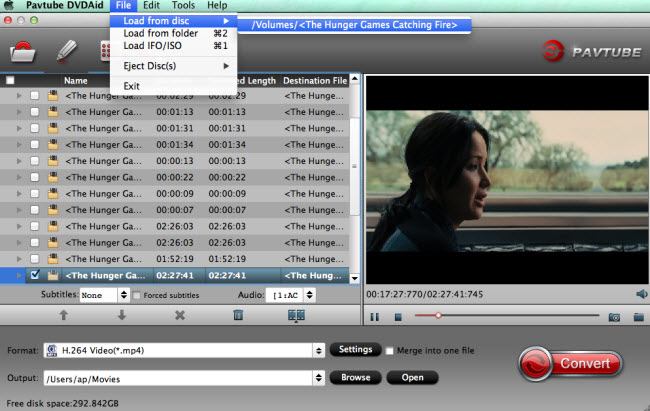Screen dimensions: 650x411
Task: Enable Forced subtitles checkbox
Action: [136, 295]
